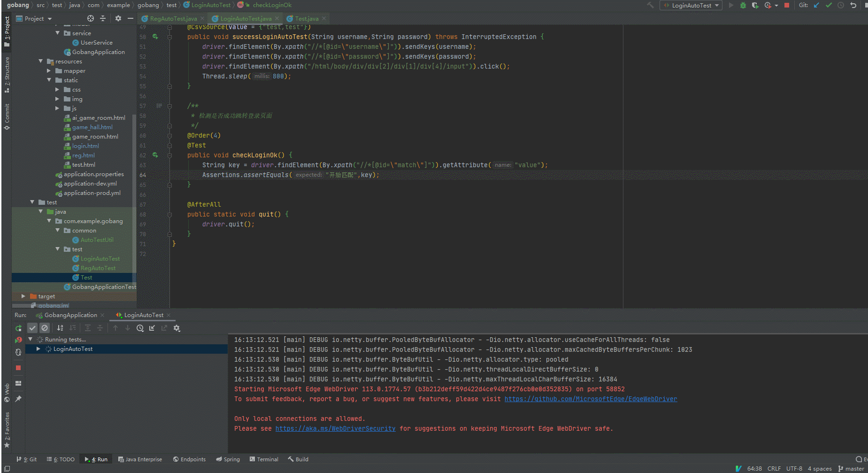Select AutoTestUtil in project tree
This screenshot has width=868, height=473.
point(97,240)
